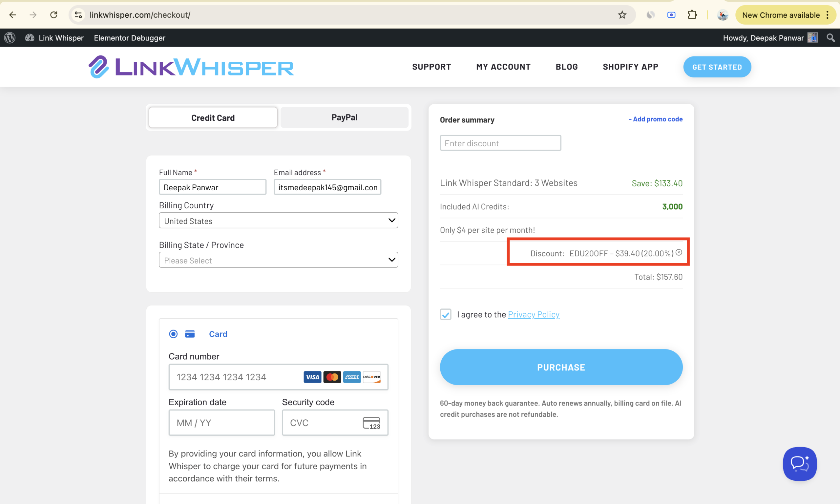Open the Chrome profile avatar
840x504 pixels.
pyautogui.click(x=723, y=15)
